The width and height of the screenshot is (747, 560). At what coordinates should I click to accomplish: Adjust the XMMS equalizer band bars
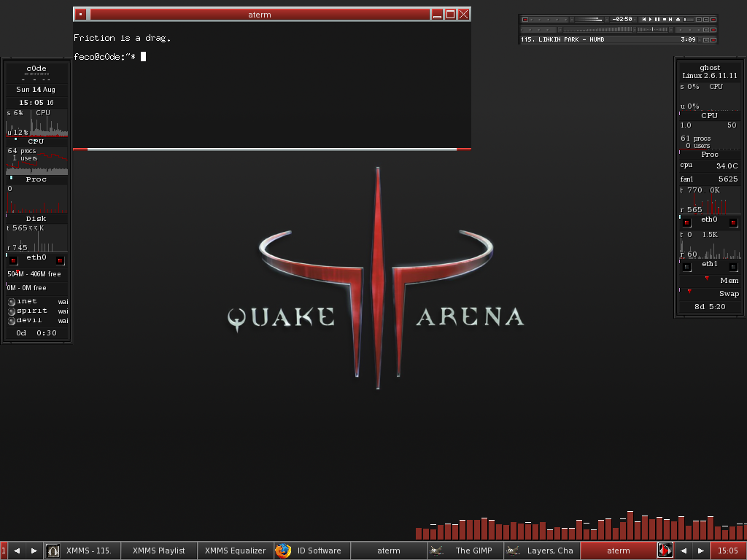(598, 29)
